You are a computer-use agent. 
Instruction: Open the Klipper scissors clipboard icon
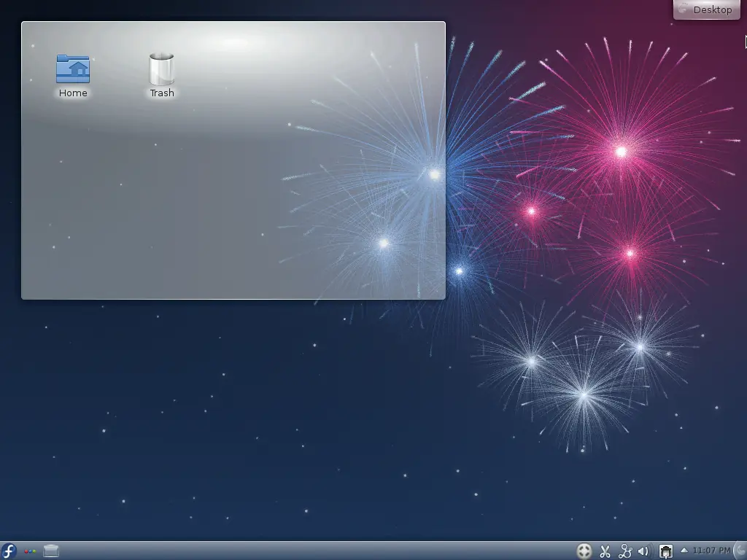click(x=605, y=551)
